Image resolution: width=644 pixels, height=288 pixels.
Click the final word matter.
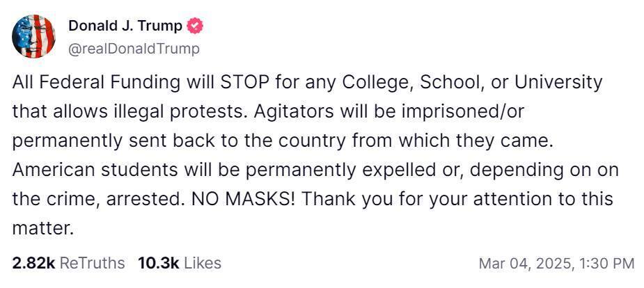click(x=40, y=227)
